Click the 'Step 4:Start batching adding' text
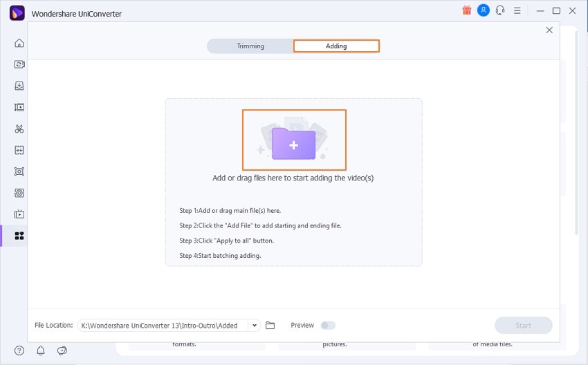 coord(220,256)
